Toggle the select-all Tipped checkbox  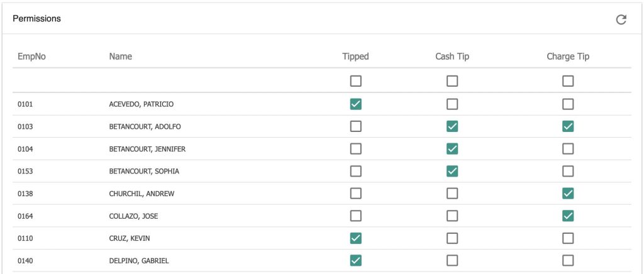[x=356, y=81]
